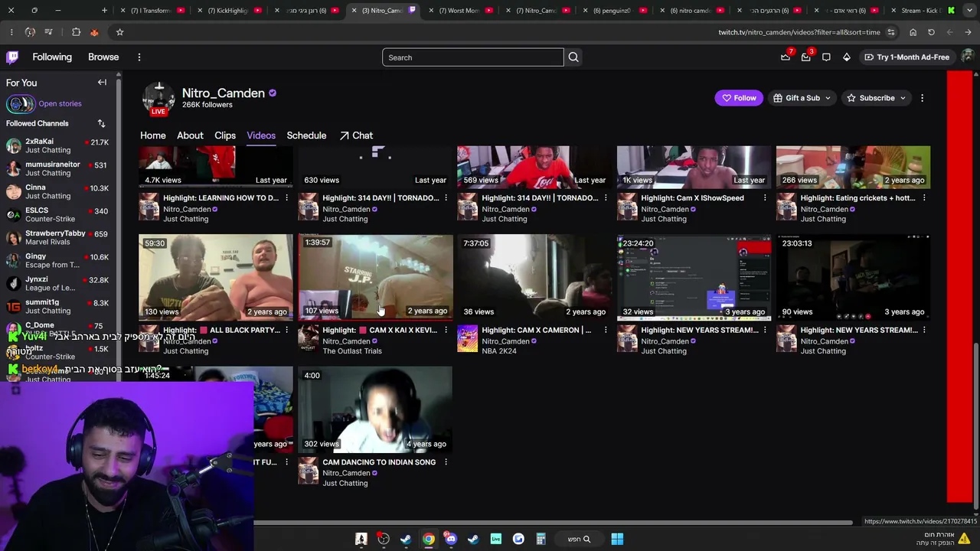Image resolution: width=980 pixels, height=551 pixels.
Task: Play the 23:24:20 New Years stream thumbnail
Action: coord(694,277)
